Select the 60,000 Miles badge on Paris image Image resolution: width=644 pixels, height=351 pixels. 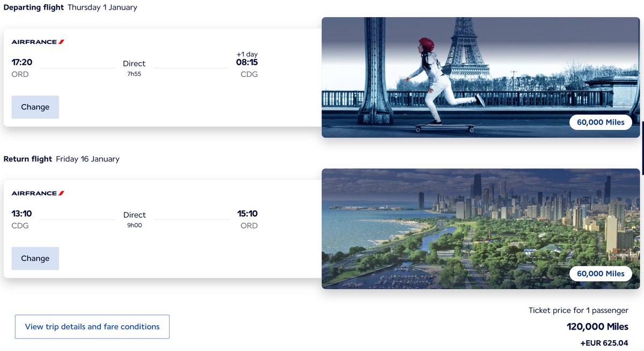tap(601, 122)
